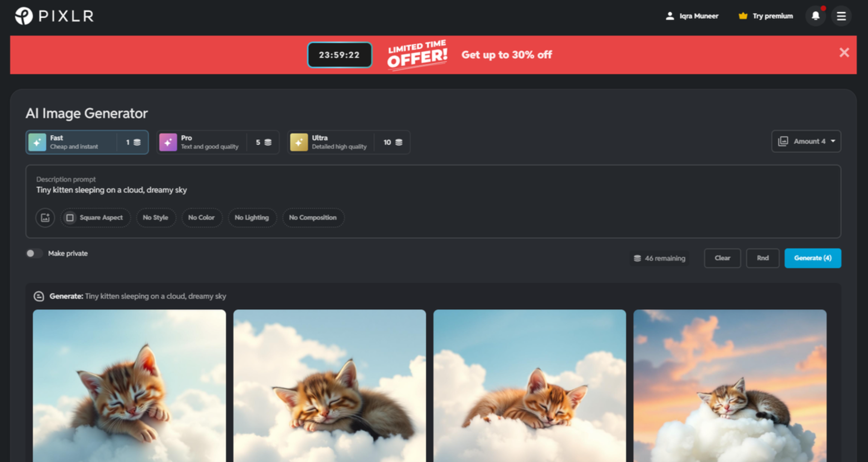Click the credits coins icon near 46 remaining
The width and height of the screenshot is (868, 462).
[637, 258]
